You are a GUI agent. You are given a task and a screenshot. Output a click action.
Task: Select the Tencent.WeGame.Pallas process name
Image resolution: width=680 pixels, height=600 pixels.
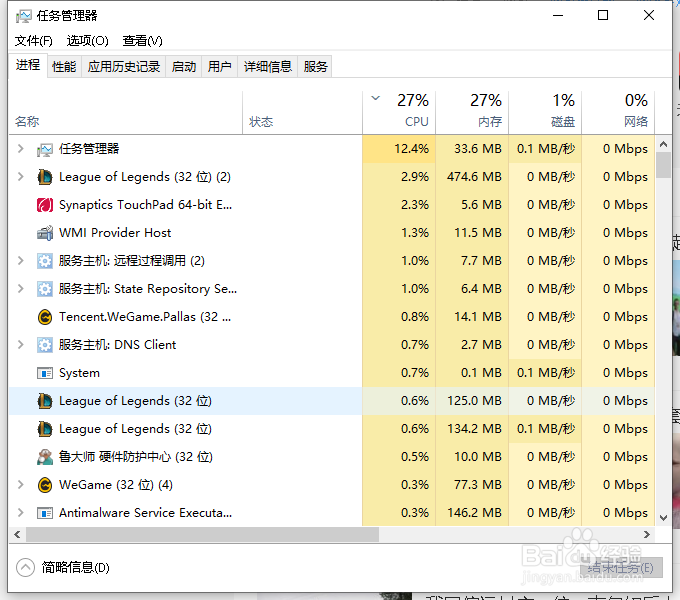pyautogui.click(x=145, y=317)
